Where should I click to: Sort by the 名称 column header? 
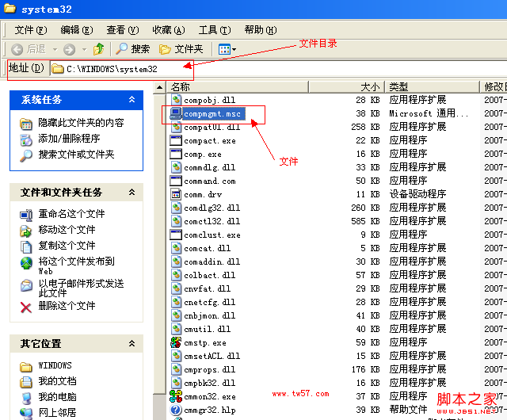tap(238, 86)
